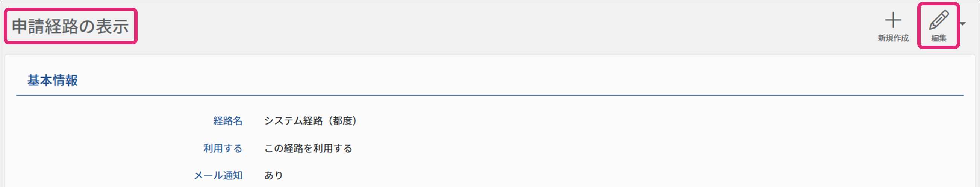This screenshot has width=980, height=187.
Task: Open the dropdown arrow beside 編集
Action: (962, 24)
